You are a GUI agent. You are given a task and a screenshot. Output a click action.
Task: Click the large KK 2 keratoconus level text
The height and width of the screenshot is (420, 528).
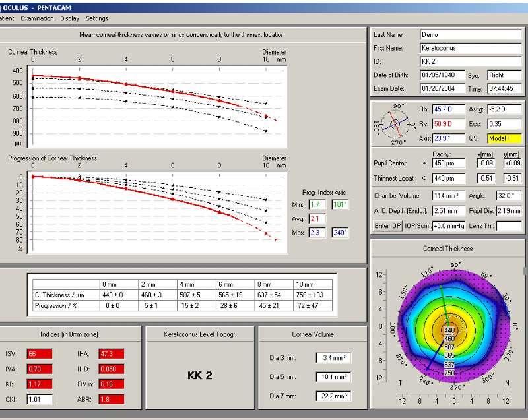[200, 375]
